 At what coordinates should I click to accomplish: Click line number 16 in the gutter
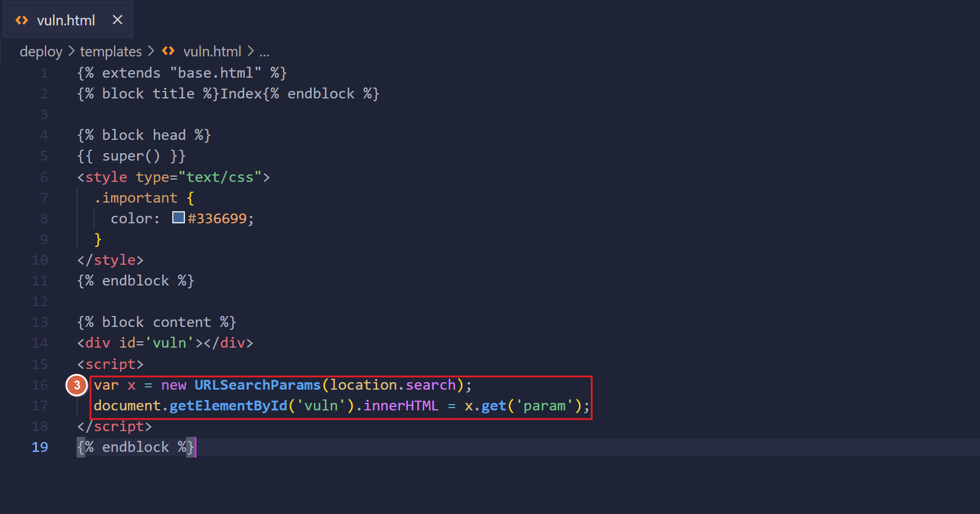(x=40, y=385)
